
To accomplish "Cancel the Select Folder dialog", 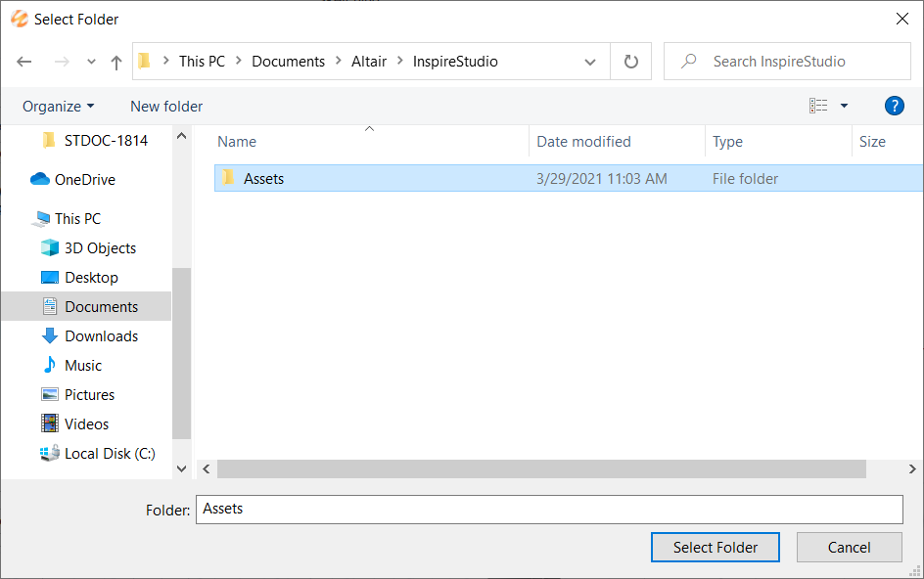I will click(x=849, y=548).
